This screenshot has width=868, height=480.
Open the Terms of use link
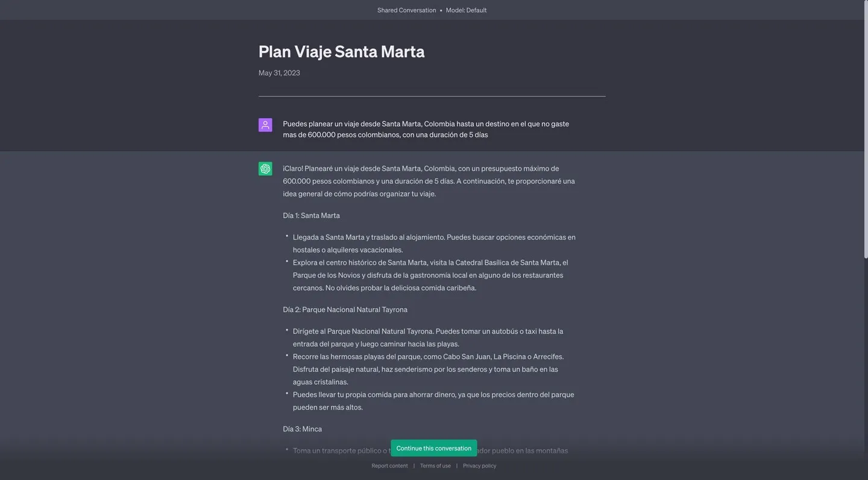pos(435,466)
